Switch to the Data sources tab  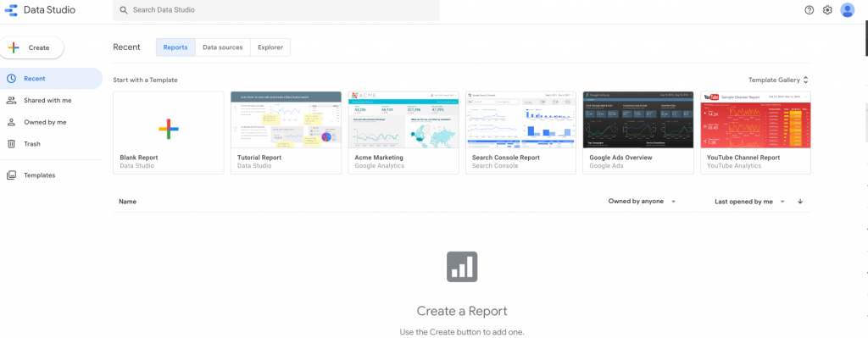coord(223,47)
